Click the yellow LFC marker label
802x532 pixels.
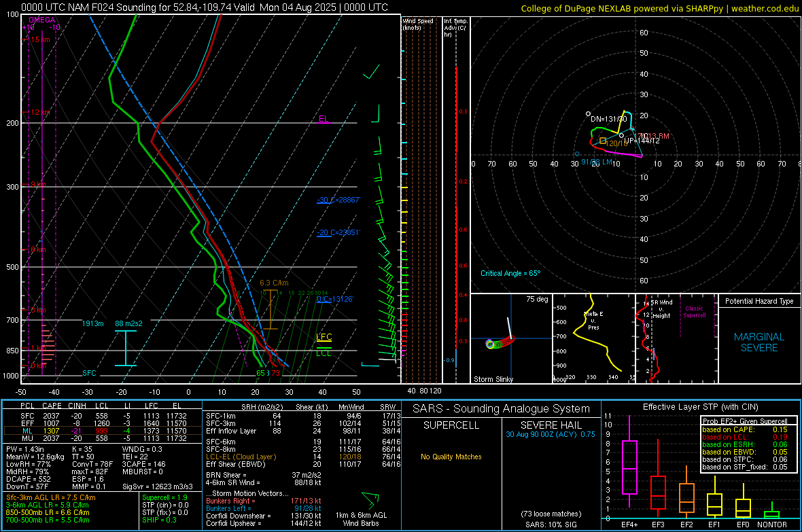click(324, 336)
